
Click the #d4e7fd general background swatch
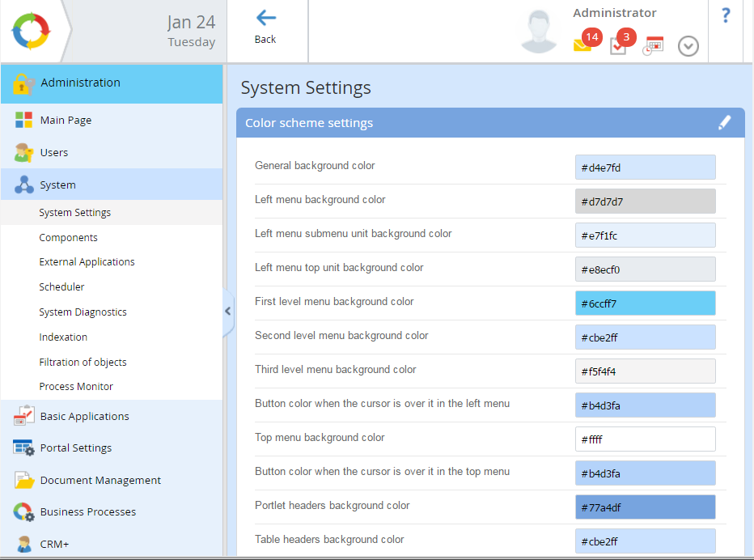click(x=646, y=168)
